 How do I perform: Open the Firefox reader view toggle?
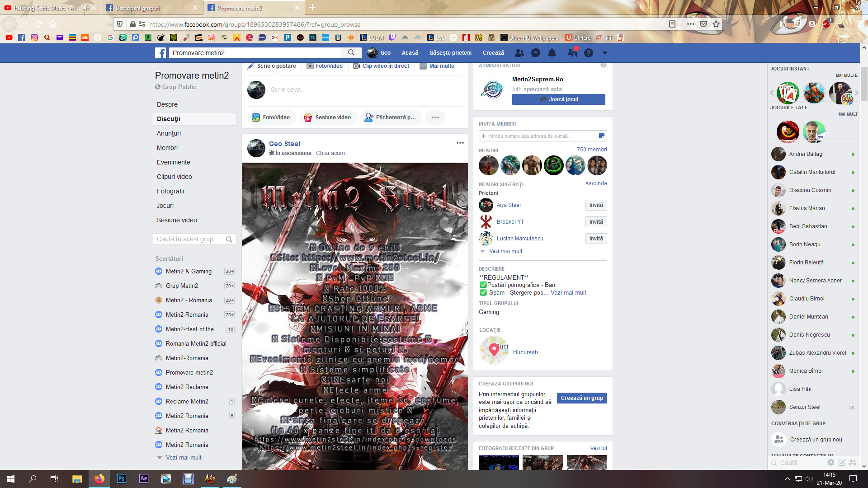(672, 24)
